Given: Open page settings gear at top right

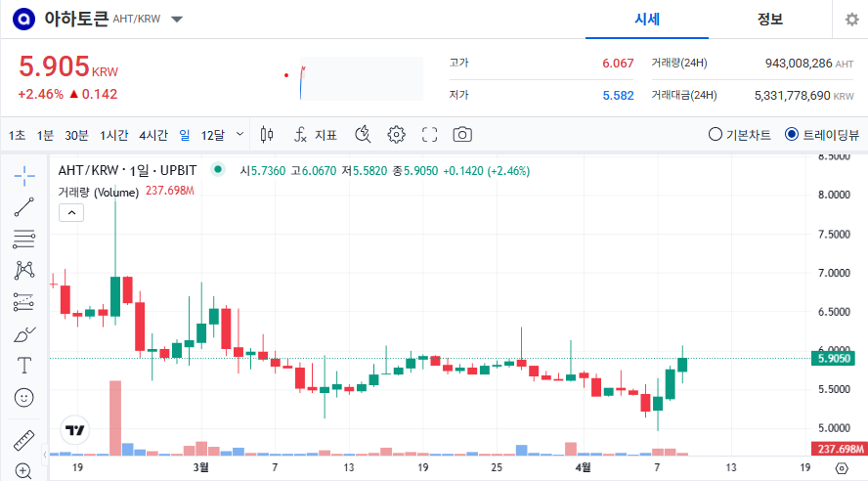Looking at the screenshot, I should [x=851, y=20].
